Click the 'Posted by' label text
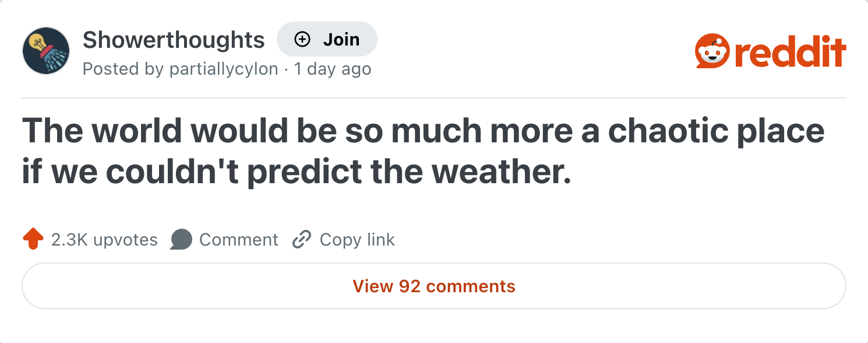The image size is (868, 343). [123, 69]
